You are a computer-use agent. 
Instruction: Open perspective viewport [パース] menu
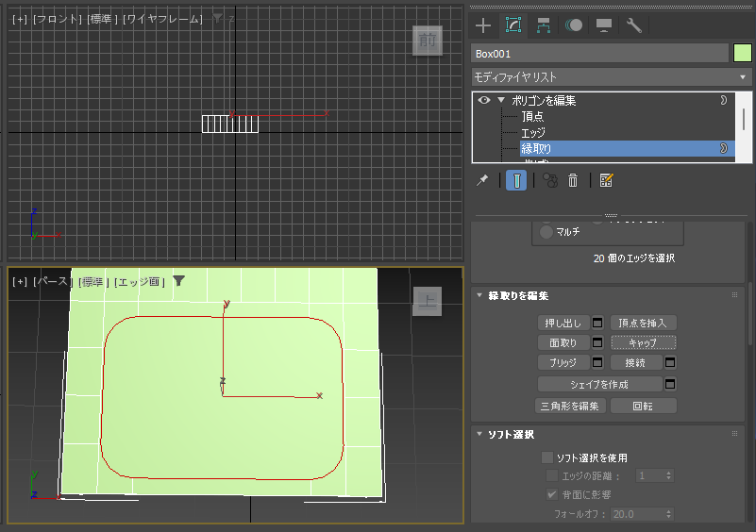(53, 281)
